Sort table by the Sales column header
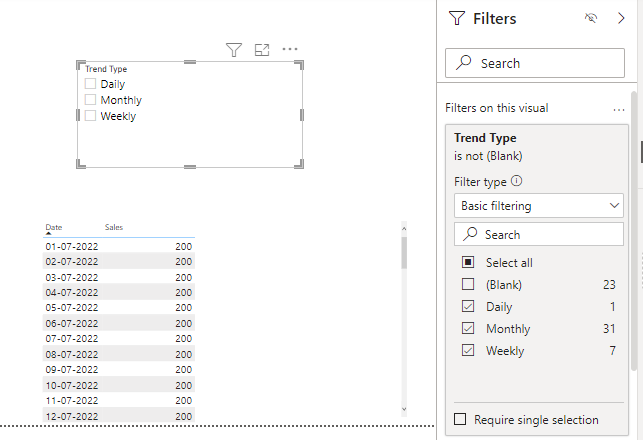This screenshot has width=643, height=440. pyautogui.click(x=114, y=227)
